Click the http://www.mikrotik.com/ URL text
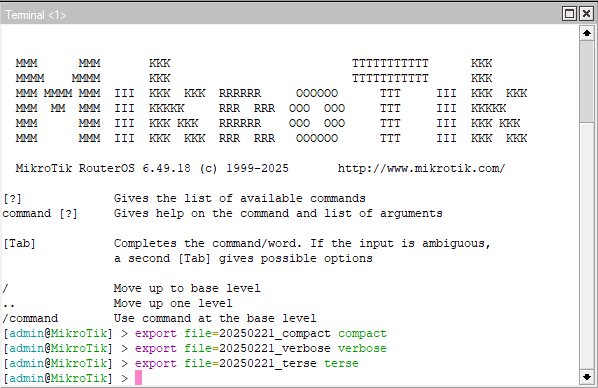The width and height of the screenshot is (598, 388). 421,168
